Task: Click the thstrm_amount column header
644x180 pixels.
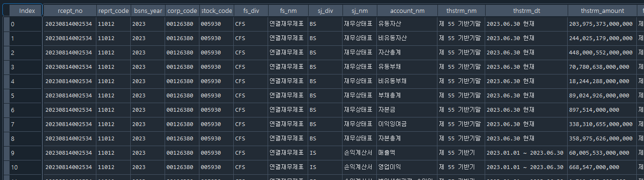Action: tap(602, 11)
